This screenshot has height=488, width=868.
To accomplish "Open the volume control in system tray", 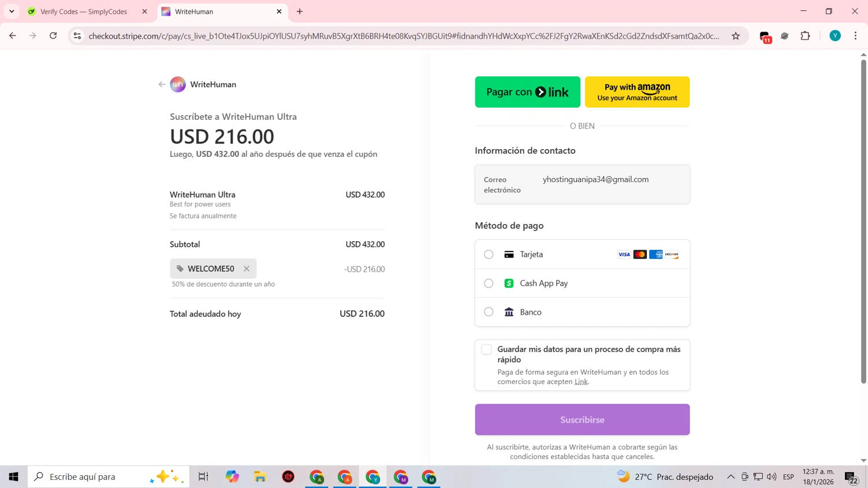I will click(x=771, y=477).
